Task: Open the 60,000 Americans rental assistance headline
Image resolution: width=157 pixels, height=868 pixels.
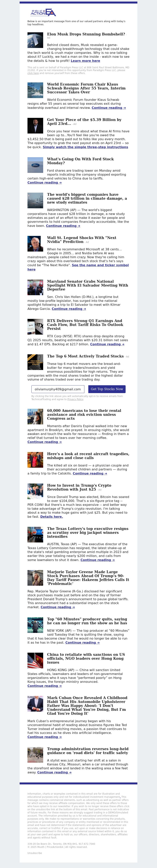Action: point(84,414)
